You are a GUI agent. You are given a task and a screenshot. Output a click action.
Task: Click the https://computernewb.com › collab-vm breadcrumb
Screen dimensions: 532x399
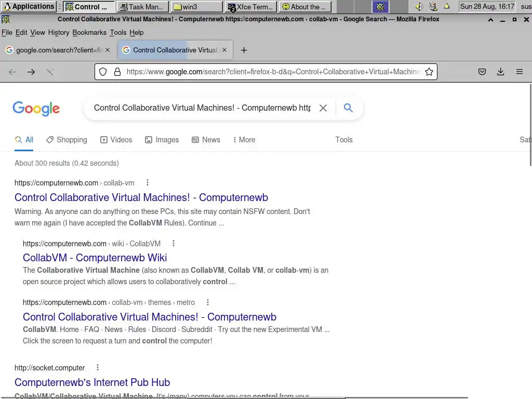(x=74, y=183)
